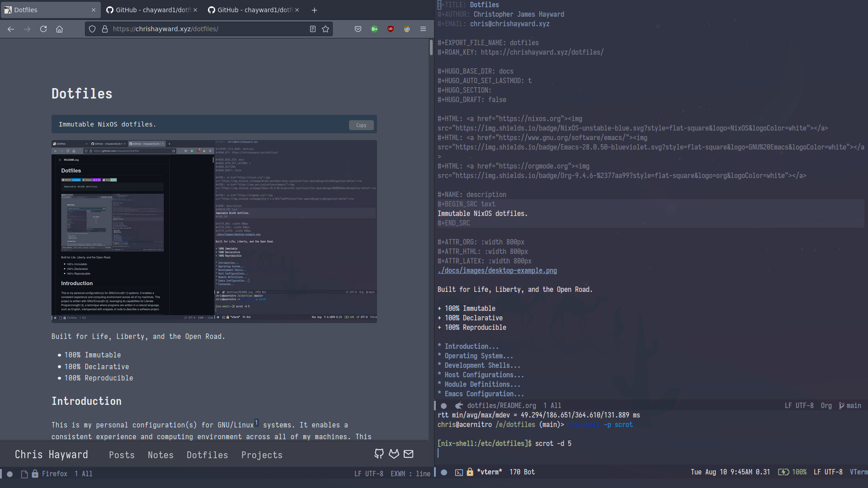
Task: Click the Org mode status bar icon
Action: (x=826, y=405)
